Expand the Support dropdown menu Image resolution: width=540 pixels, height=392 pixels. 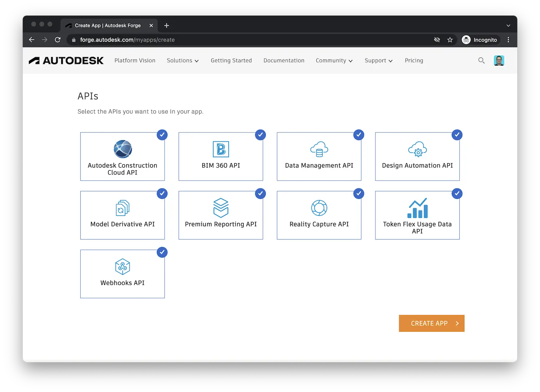(378, 60)
